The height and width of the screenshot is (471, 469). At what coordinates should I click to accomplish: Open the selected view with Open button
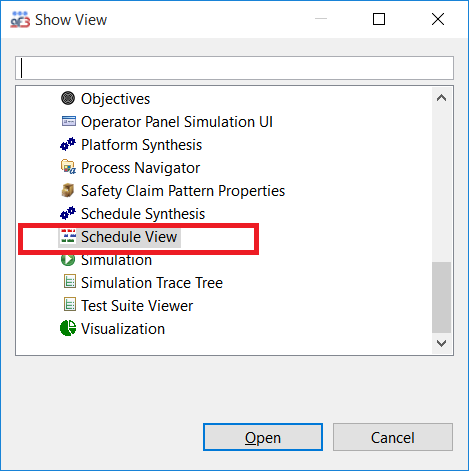263,437
